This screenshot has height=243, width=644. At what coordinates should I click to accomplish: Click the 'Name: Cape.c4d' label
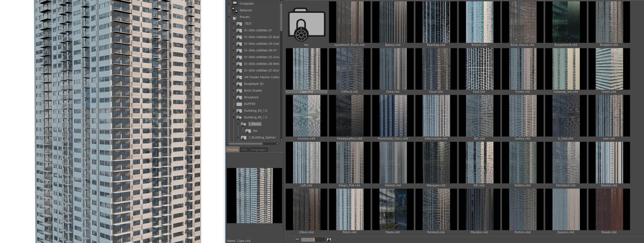239,241
